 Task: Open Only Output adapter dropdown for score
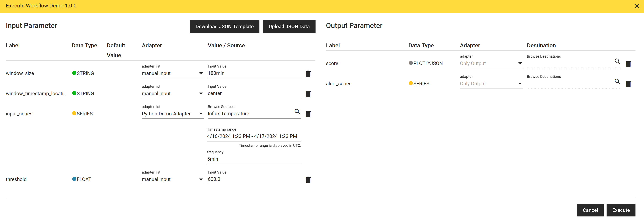[491, 64]
